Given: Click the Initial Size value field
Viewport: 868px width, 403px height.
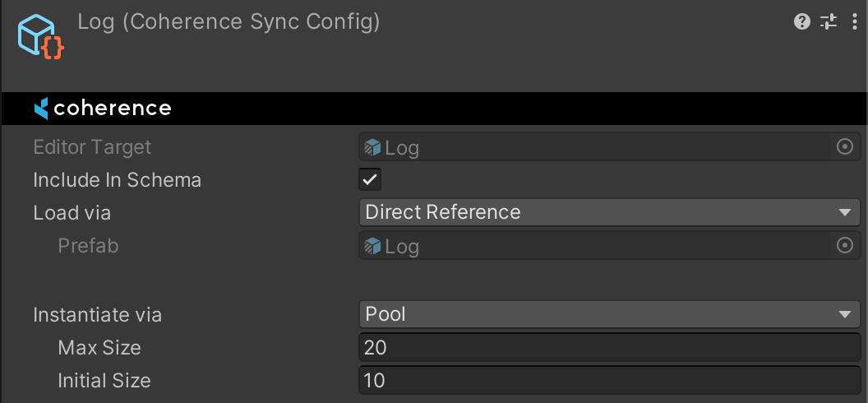Looking at the screenshot, I should (609, 381).
